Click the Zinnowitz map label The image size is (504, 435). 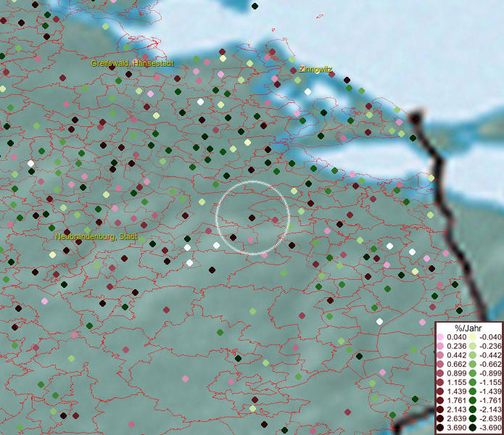tap(315, 69)
